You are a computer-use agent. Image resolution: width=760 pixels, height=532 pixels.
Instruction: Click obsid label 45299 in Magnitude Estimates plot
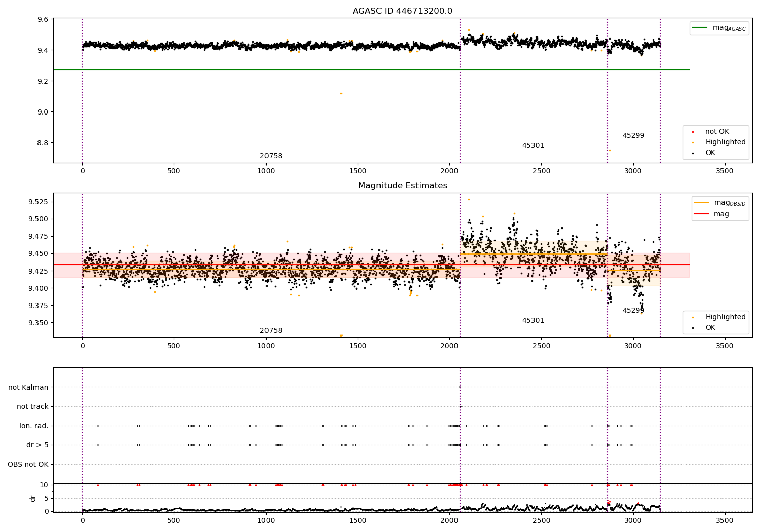633,311
